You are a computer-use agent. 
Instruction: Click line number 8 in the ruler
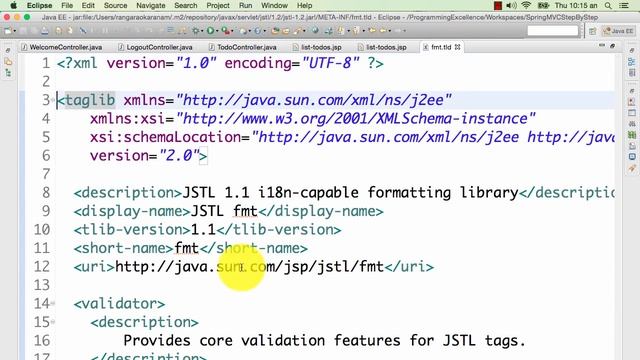(46, 192)
